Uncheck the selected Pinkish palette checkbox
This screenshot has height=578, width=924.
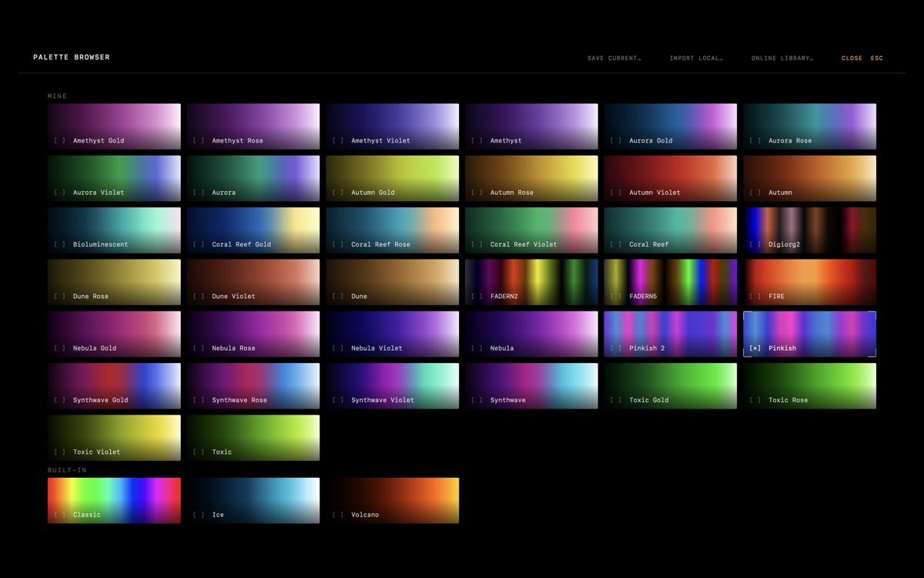point(755,348)
